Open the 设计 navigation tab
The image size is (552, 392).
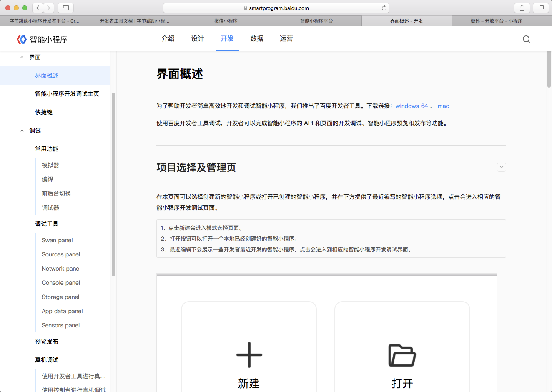tap(198, 38)
